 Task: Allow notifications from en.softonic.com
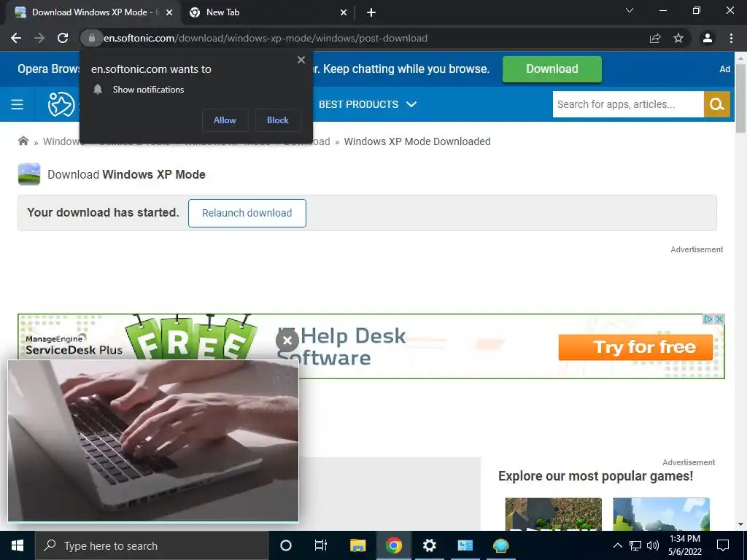[225, 120]
